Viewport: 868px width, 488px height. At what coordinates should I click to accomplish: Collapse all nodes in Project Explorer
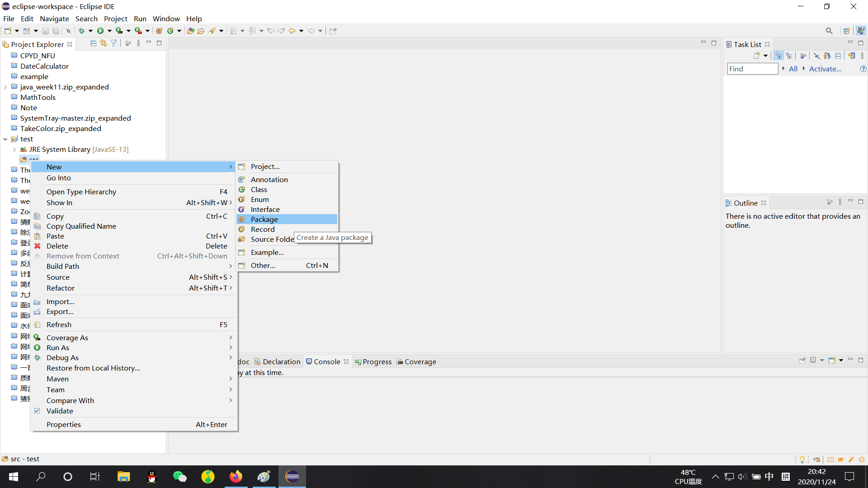coord(93,42)
